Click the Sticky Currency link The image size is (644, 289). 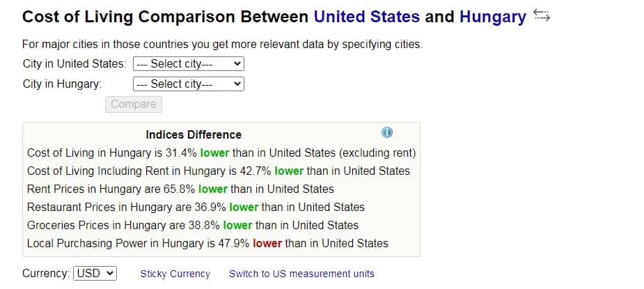(175, 274)
